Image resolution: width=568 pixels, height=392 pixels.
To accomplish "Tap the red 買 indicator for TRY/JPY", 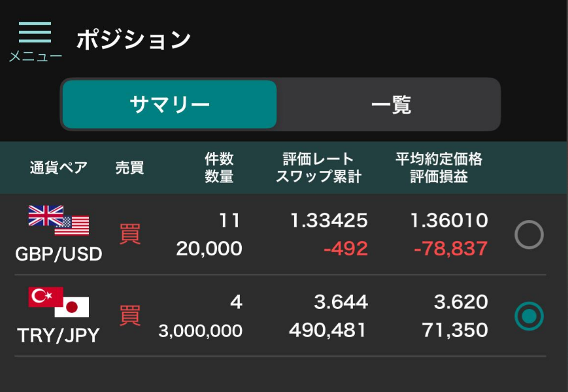I will [x=129, y=316].
